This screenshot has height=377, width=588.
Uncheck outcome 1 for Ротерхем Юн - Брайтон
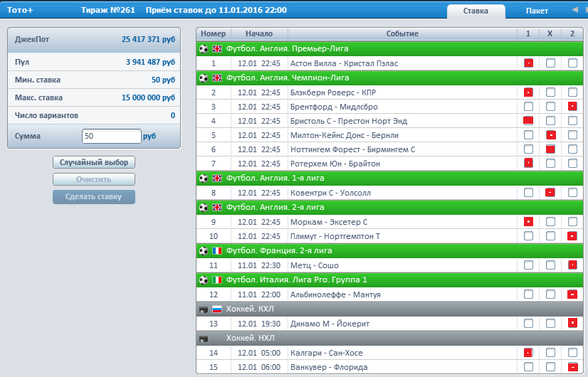tap(528, 164)
